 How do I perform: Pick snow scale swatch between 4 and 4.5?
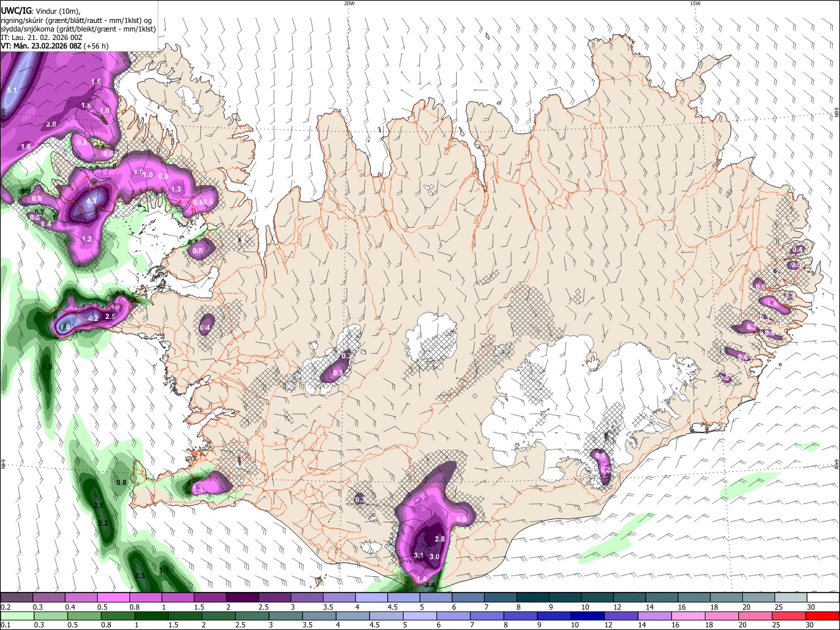point(371,598)
